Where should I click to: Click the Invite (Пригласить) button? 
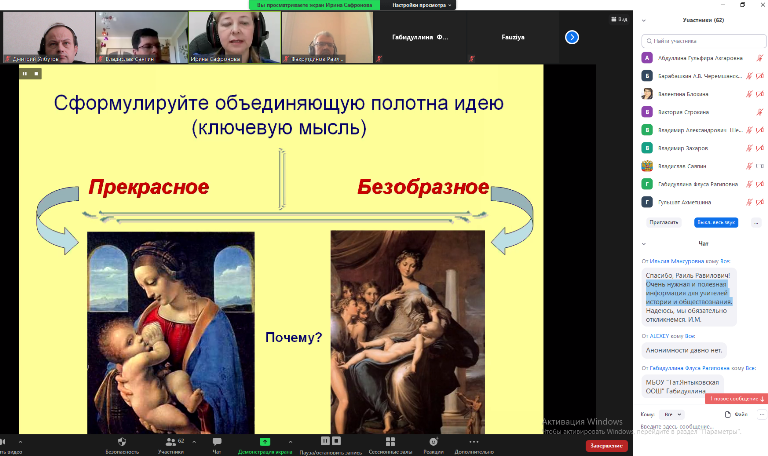(664, 222)
